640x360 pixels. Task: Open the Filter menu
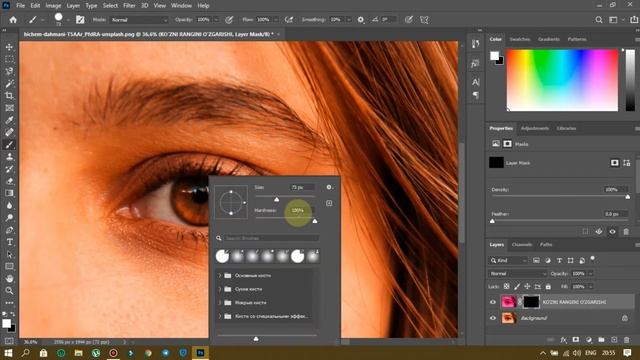coord(129,6)
